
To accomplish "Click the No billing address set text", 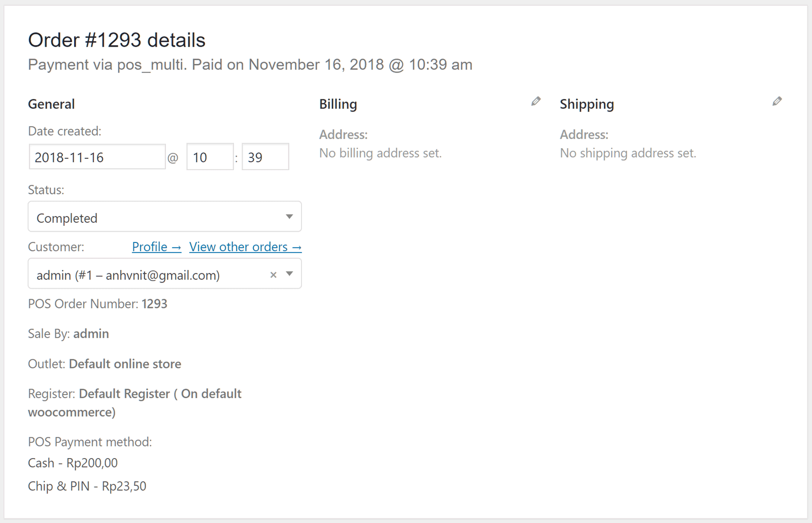I will tap(380, 153).
